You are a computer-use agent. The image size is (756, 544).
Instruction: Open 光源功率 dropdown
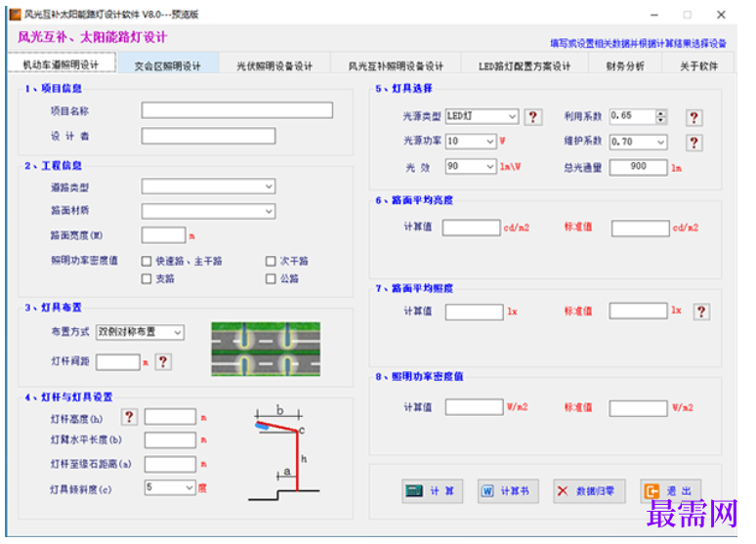pos(471,142)
